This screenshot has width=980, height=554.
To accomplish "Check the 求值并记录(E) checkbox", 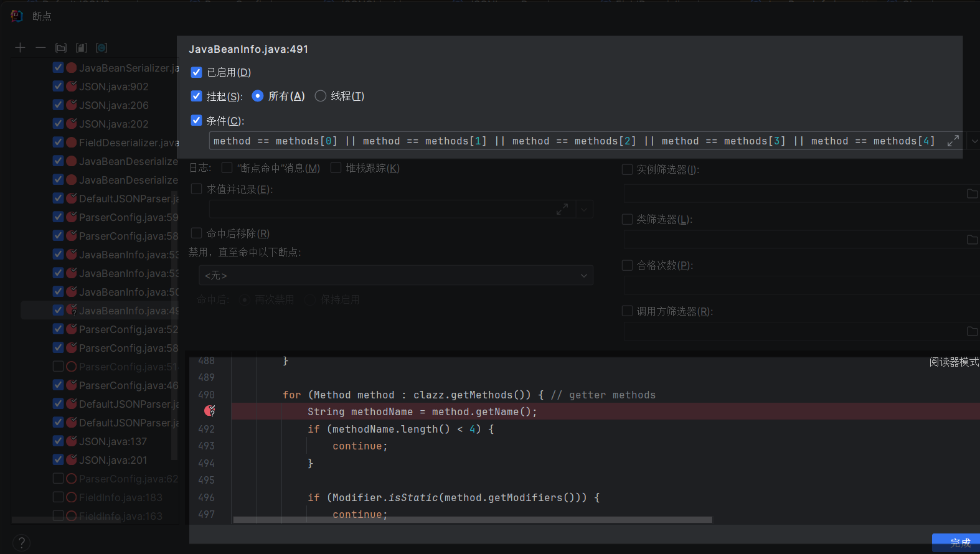I will (x=196, y=189).
